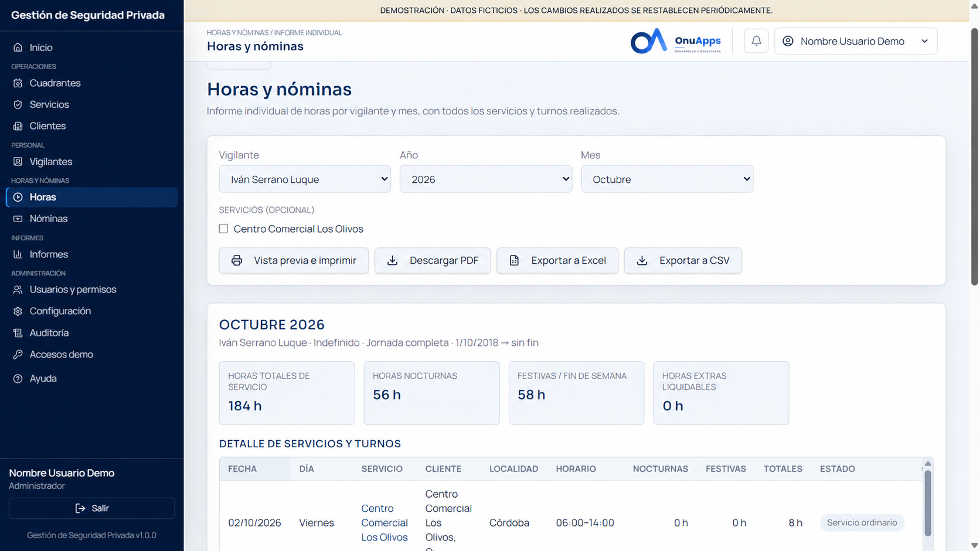Click the main page vertical scrollbar

pyautogui.click(x=974, y=157)
